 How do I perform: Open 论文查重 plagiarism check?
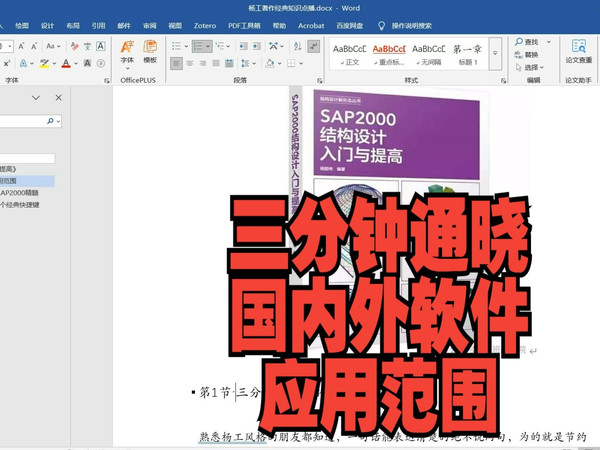coord(579,51)
